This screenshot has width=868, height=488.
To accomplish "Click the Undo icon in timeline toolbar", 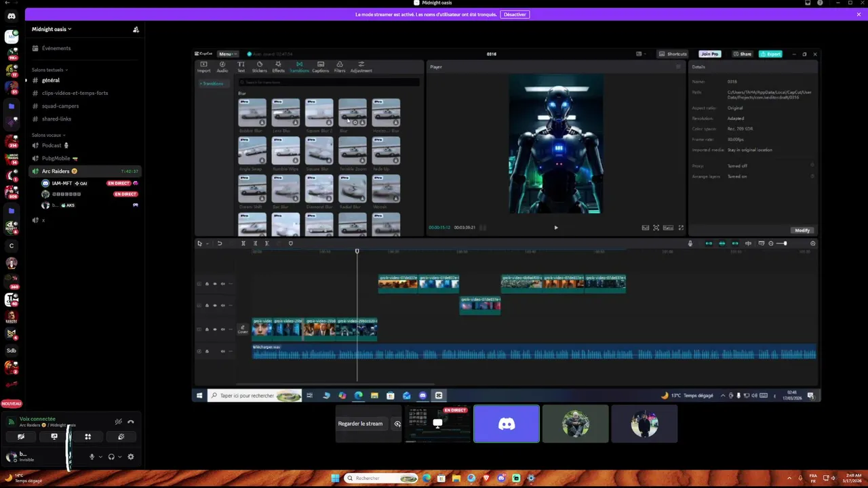I will pyautogui.click(x=220, y=243).
